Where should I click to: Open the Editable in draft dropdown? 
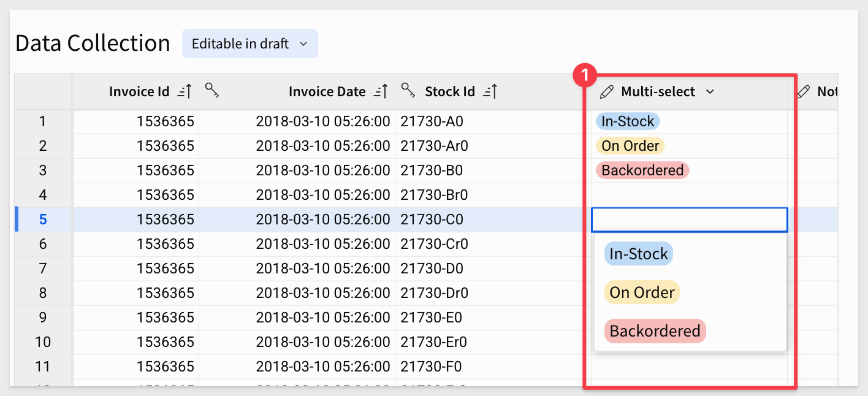tap(249, 44)
